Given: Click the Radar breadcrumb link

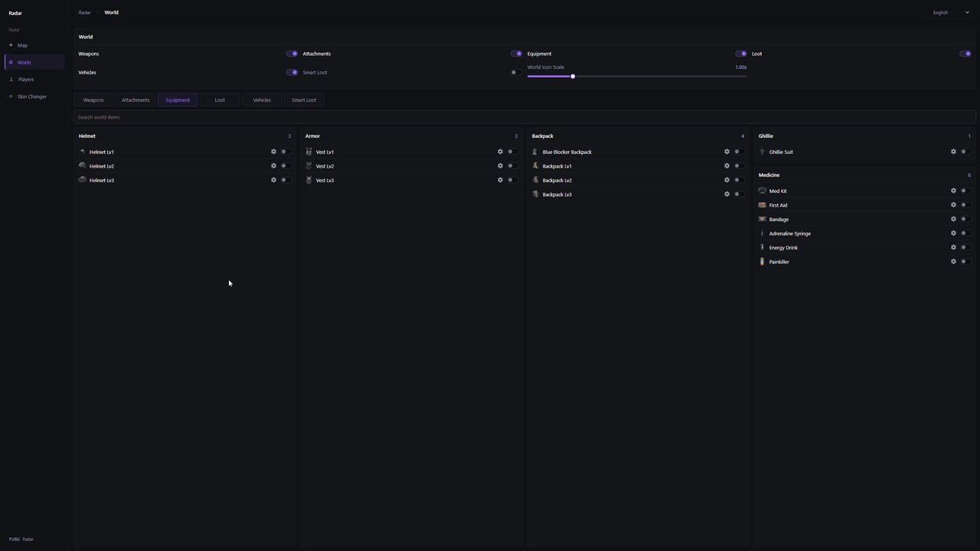Looking at the screenshot, I should [84, 12].
